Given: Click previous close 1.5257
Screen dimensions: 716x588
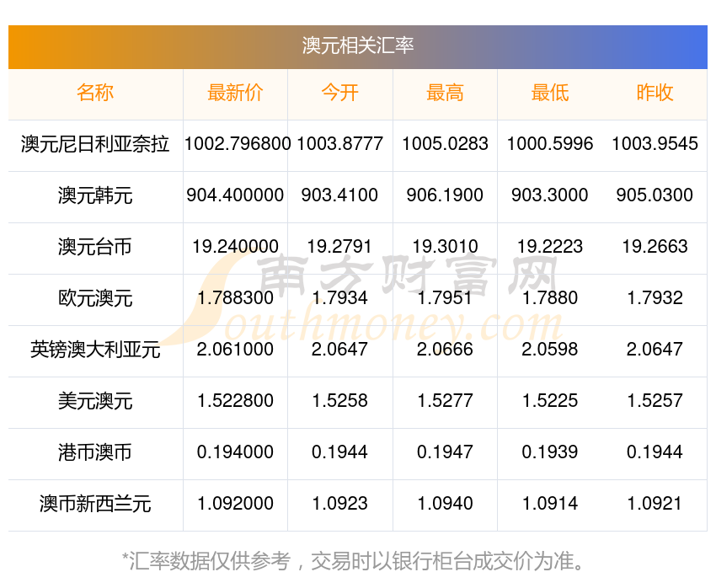Looking at the screenshot, I should coord(655,401).
